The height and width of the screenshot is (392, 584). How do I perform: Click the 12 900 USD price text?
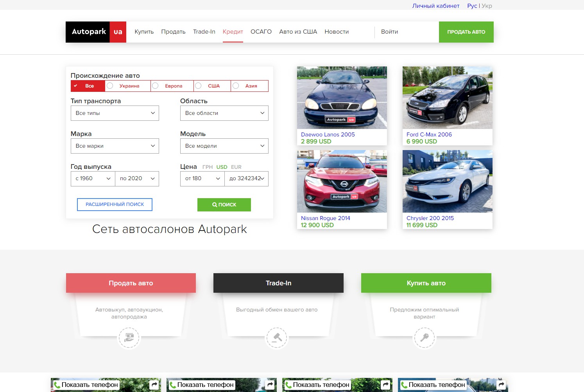(317, 225)
